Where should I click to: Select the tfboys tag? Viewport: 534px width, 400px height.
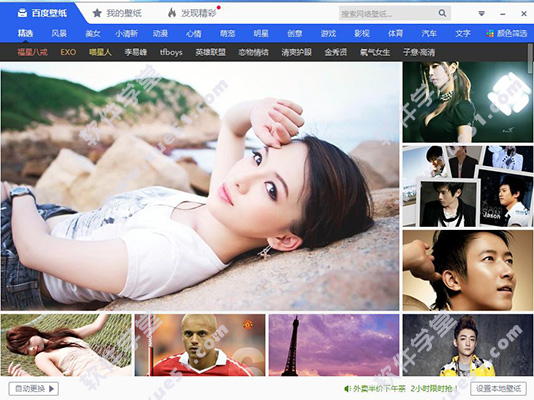coord(171,52)
